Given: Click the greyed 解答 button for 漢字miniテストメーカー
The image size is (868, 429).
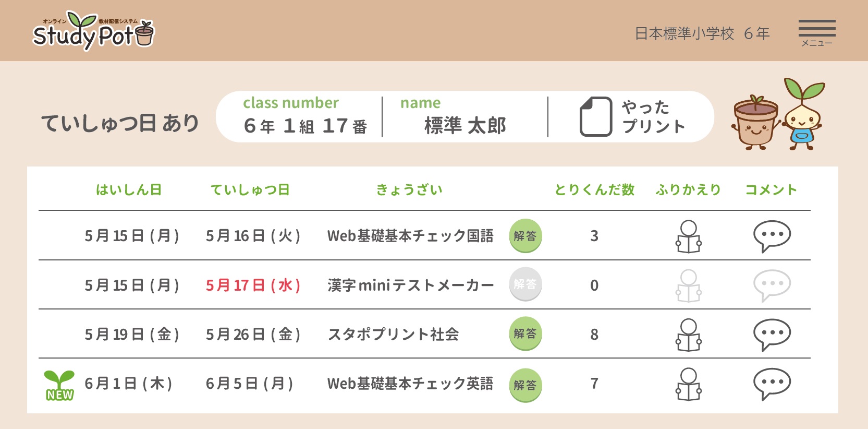Looking at the screenshot, I should (x=525, y=284).
